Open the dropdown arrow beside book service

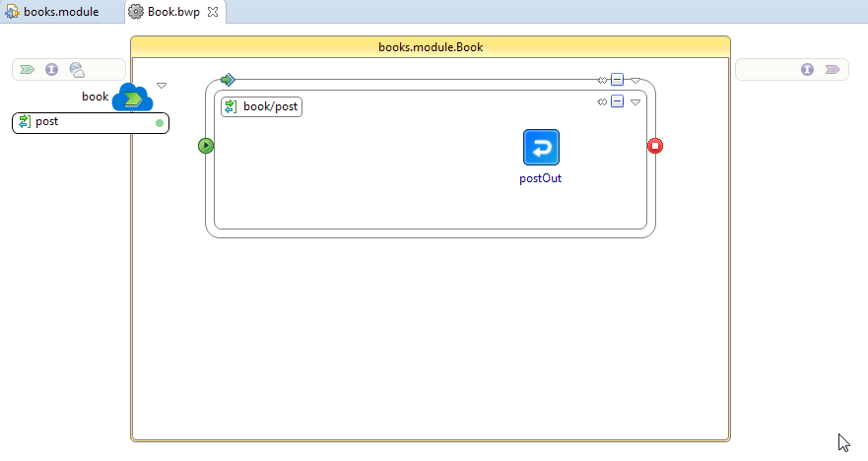pos(162,86)
